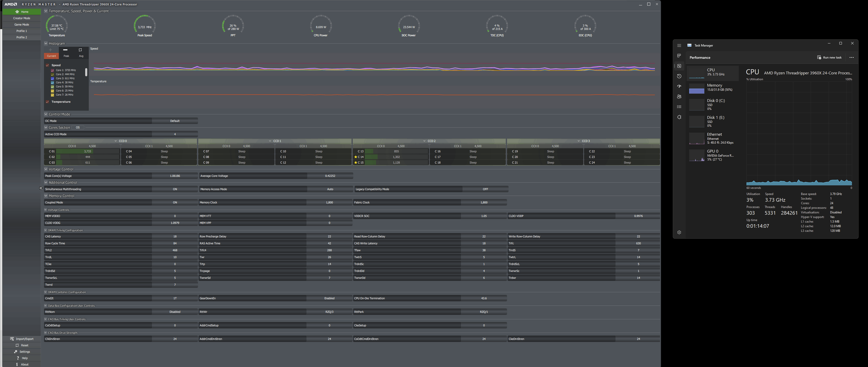Click the expand square icon above Avg
This screenshot has height=367, width=868.
coord(80,50)
